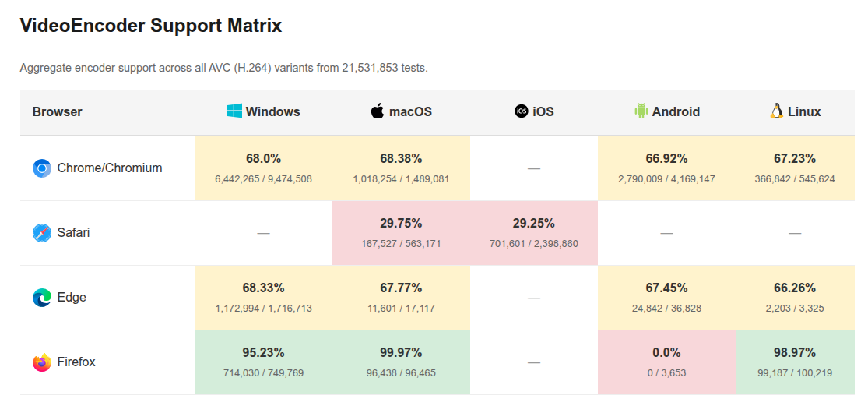Open Safari on macOS 29.75% cell
Viewport: 868px width, 406px height.
401,233
